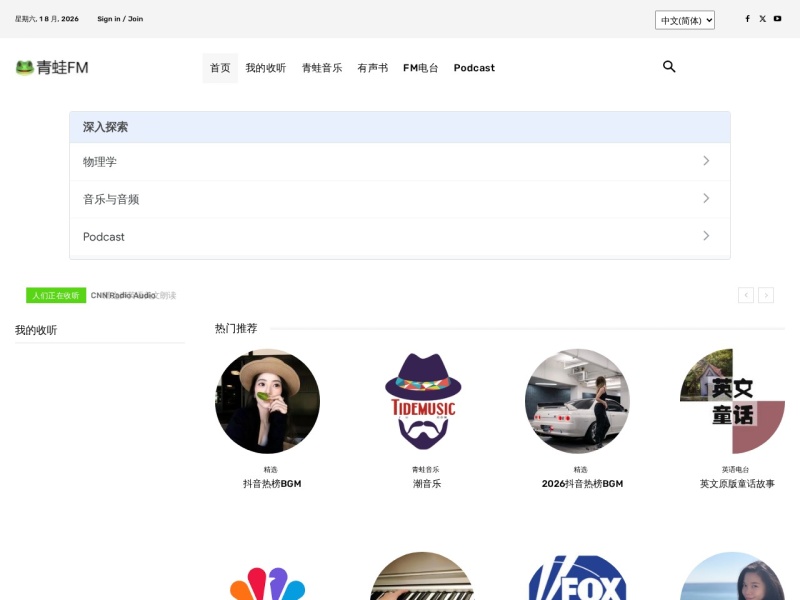
Task: Visit the Facebook social icon
Action: coord(747,19)
